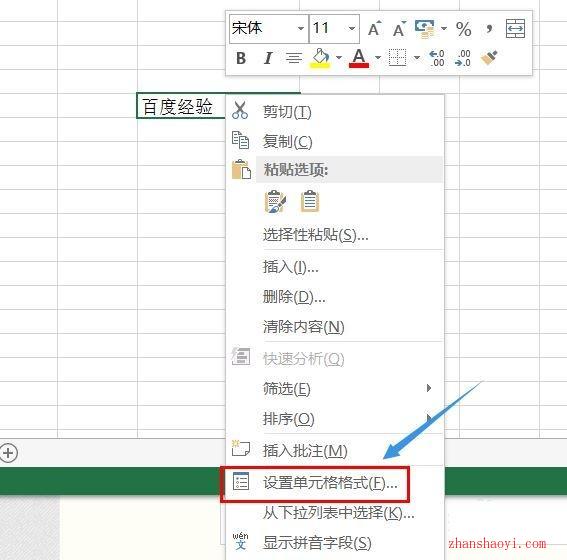Screen dimensions: 567x560
Task: Expand the 筛选(E) submenu arrow
Action: (429, 388)
